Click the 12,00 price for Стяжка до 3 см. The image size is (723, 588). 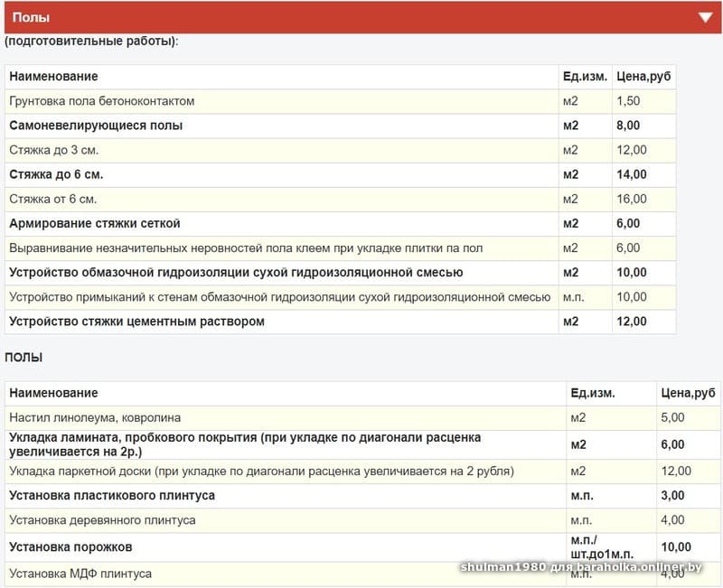click(632, 150)
